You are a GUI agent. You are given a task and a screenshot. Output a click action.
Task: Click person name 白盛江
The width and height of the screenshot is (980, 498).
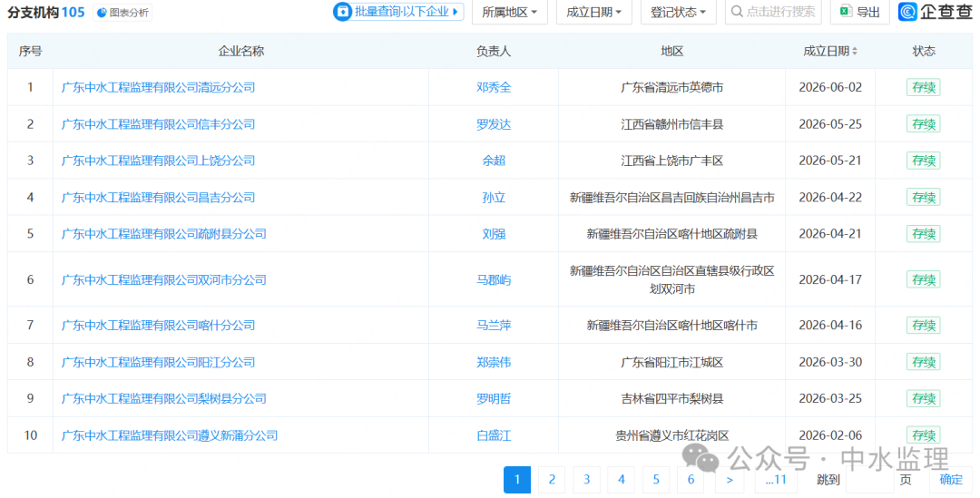tap(494, 435)
